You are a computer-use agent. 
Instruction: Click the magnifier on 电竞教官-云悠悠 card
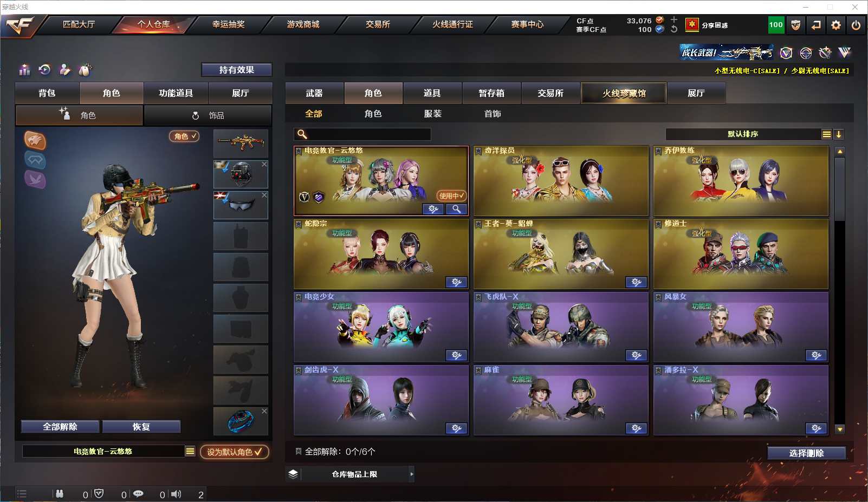457,209
